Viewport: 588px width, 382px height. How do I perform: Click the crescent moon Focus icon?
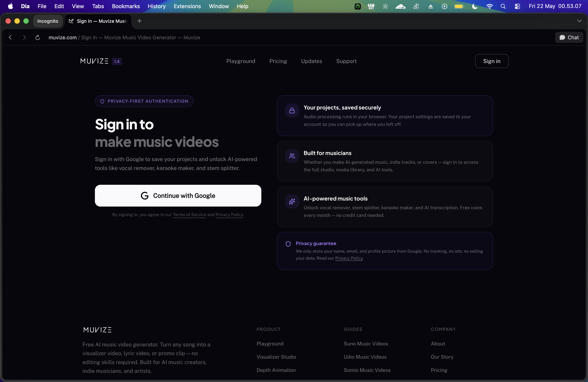click(474, 6)
